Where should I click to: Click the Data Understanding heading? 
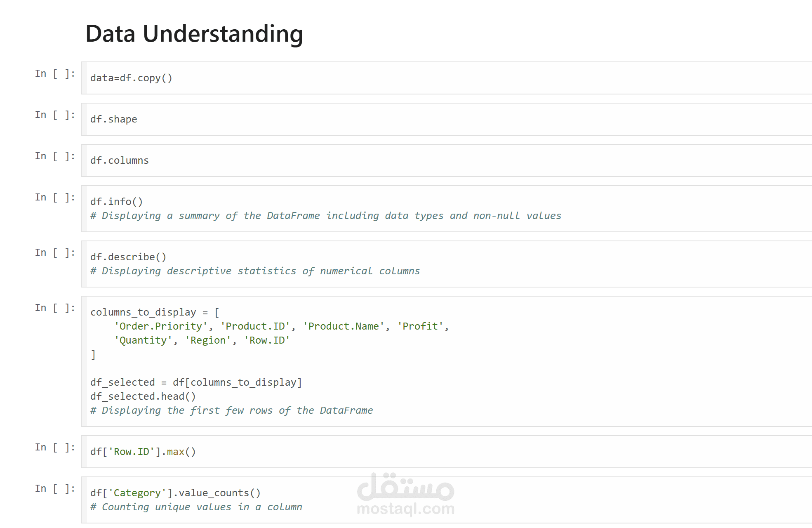[x=194, y=33]
